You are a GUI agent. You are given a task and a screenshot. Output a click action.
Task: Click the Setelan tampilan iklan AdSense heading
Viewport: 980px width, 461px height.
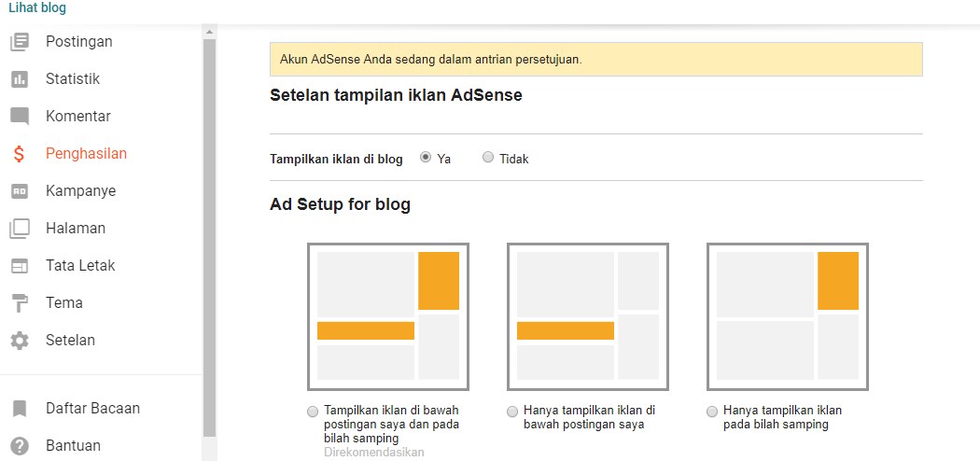pyautogui.click(x=396, y=95)
